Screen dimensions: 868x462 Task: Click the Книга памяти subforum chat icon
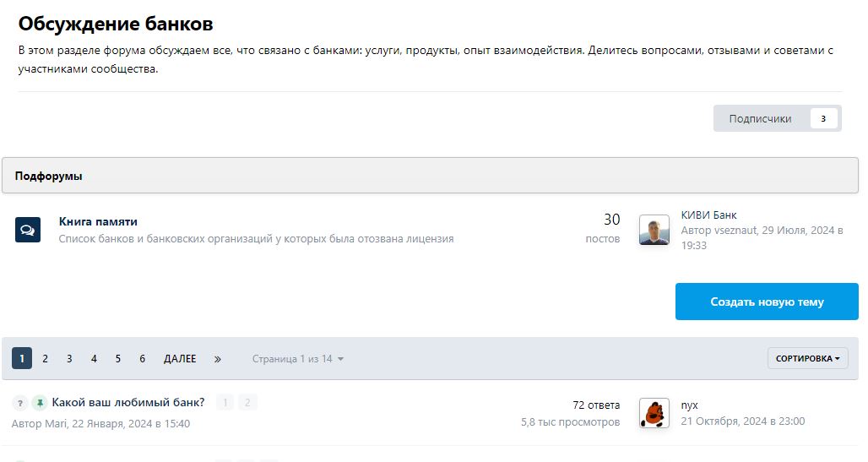click(x=28, y=230)
